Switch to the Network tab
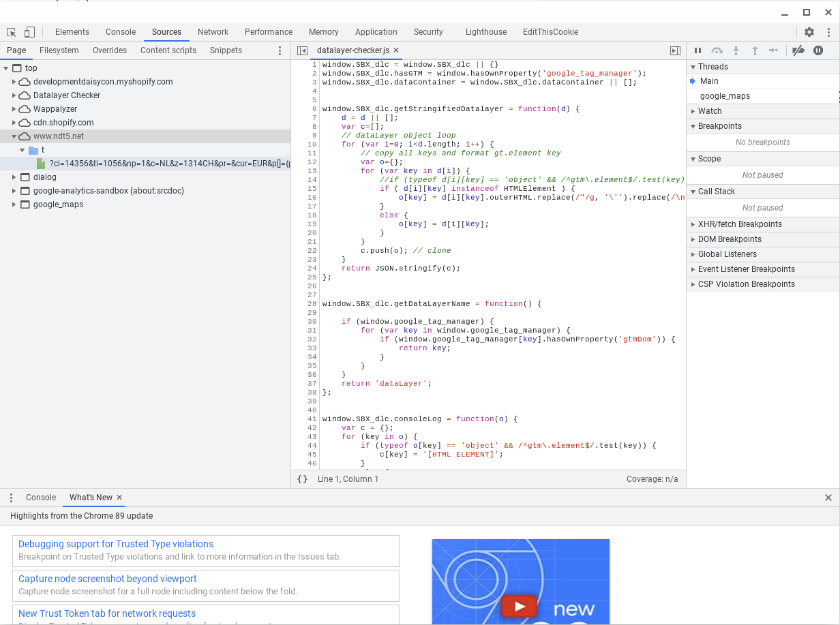This screenshot has width=840, height=625. click(x=213, y=32)
